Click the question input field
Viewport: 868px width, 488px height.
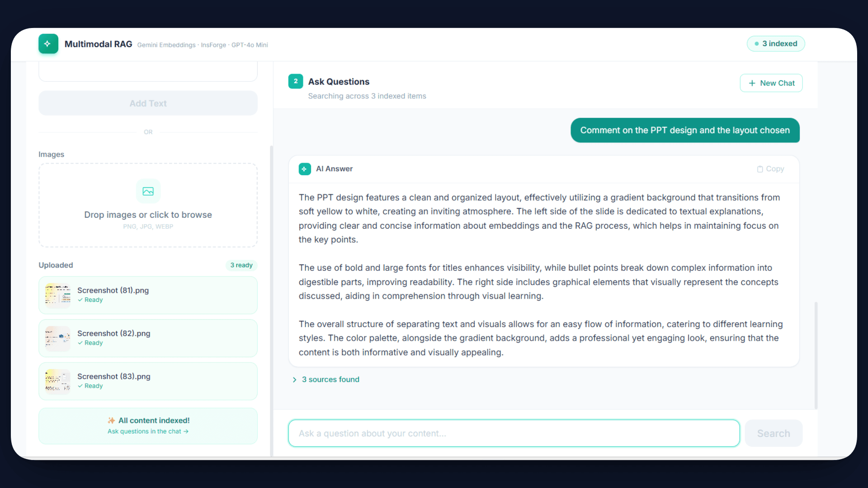(514, 433)
